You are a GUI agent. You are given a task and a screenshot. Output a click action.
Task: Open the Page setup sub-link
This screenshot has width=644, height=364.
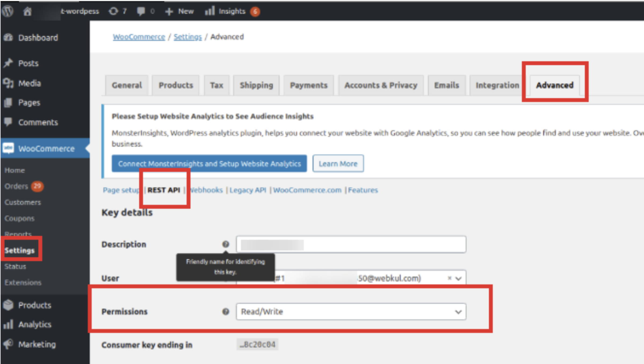pos(121,190)
